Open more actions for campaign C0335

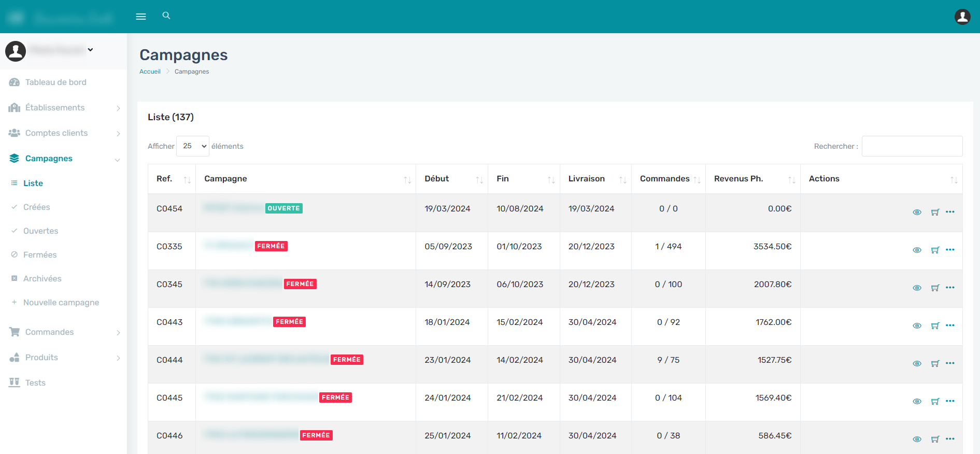[950, 250]
